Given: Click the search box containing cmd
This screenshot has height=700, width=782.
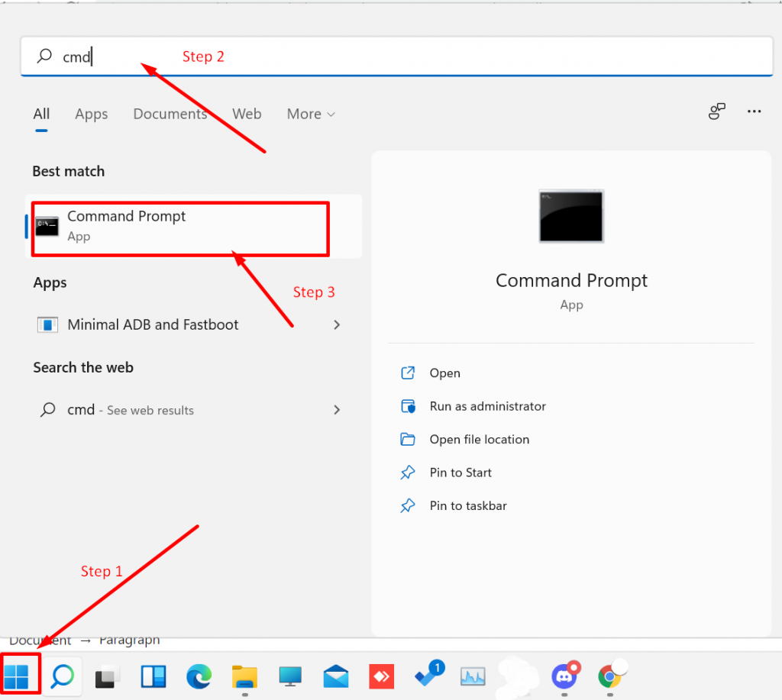Looking at the screenshot, I should pos(397,56).
